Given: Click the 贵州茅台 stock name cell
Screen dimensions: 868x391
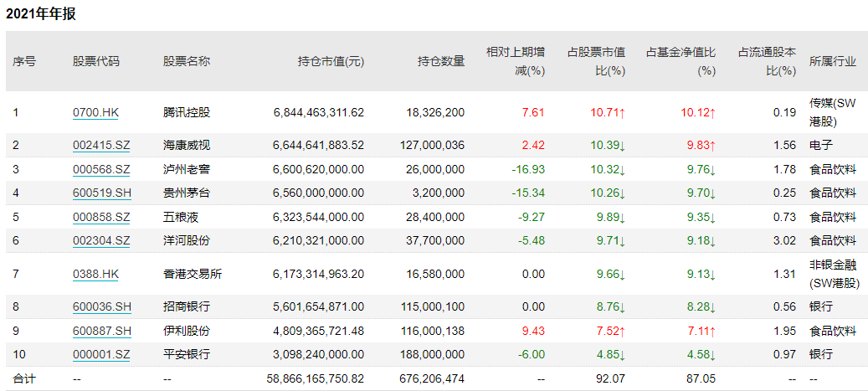Looking at the screenshot, I should pos(187,193).
